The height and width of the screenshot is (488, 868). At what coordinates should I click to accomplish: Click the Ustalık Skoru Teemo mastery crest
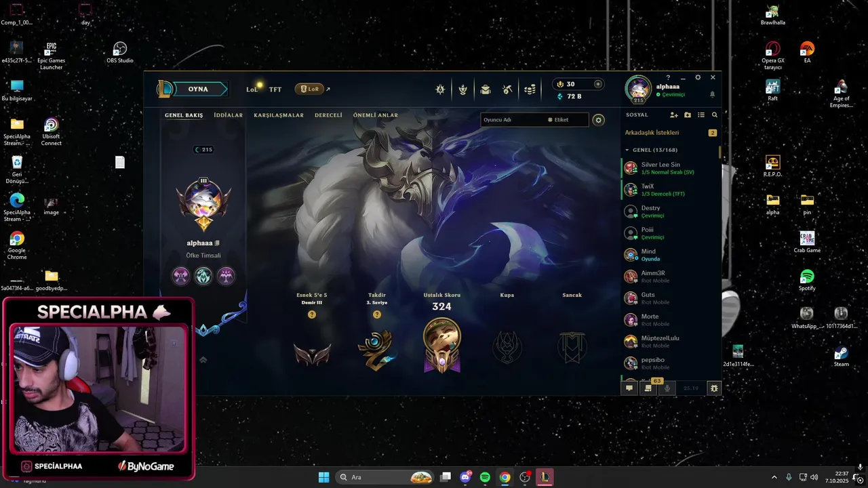(442, 345)
